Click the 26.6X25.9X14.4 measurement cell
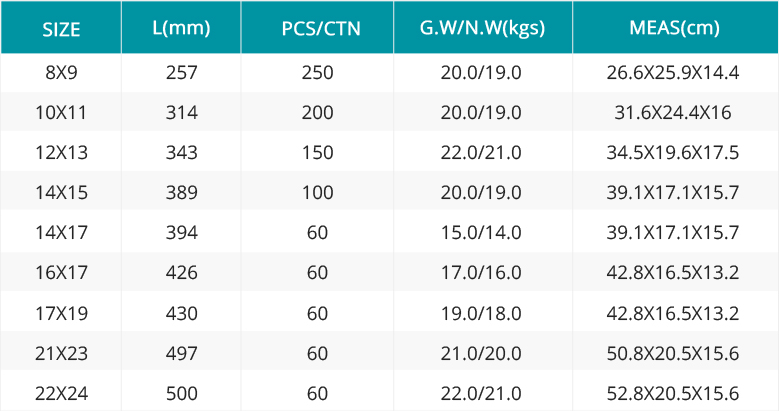 (x=673, y=73)
